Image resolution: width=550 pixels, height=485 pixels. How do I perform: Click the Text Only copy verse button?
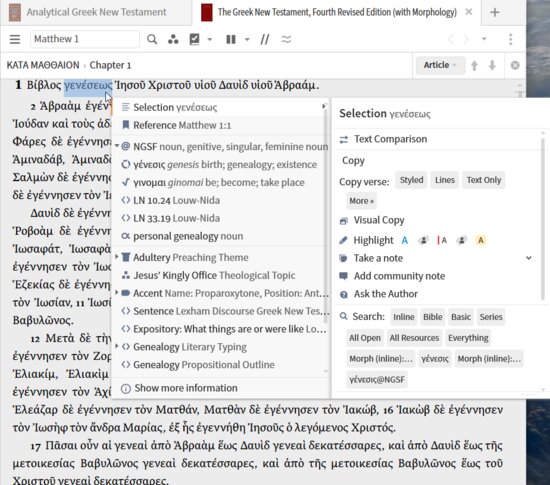tap(483, 180)
